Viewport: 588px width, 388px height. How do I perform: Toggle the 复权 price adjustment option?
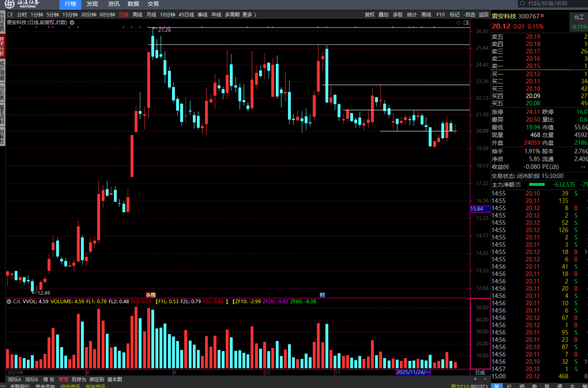click(369, 15)
